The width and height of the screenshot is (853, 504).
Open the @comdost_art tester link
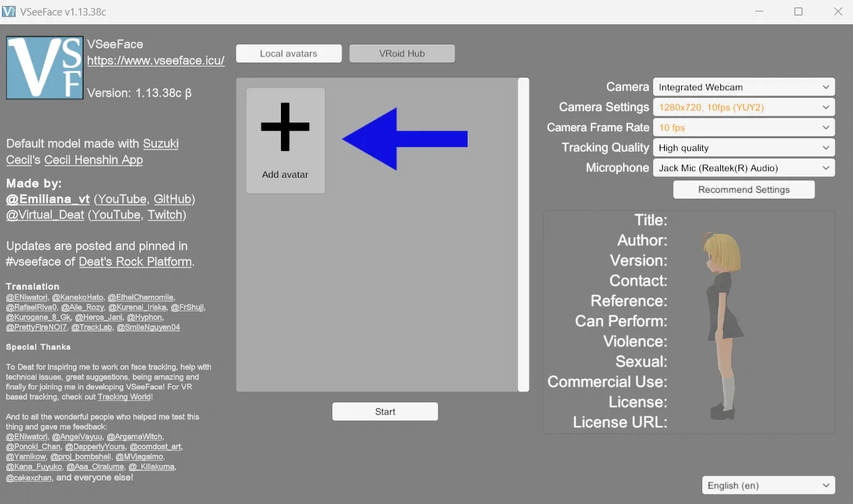click(x=155, y=447)
